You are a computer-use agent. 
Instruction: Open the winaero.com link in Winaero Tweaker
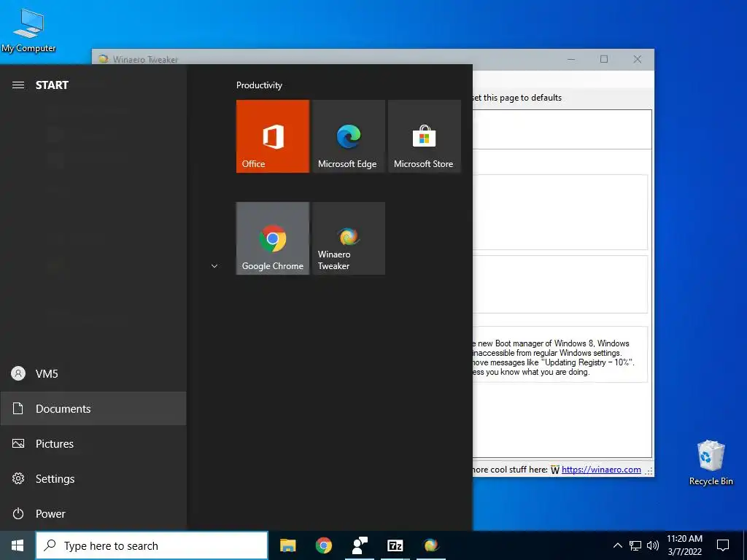point(601,470)
